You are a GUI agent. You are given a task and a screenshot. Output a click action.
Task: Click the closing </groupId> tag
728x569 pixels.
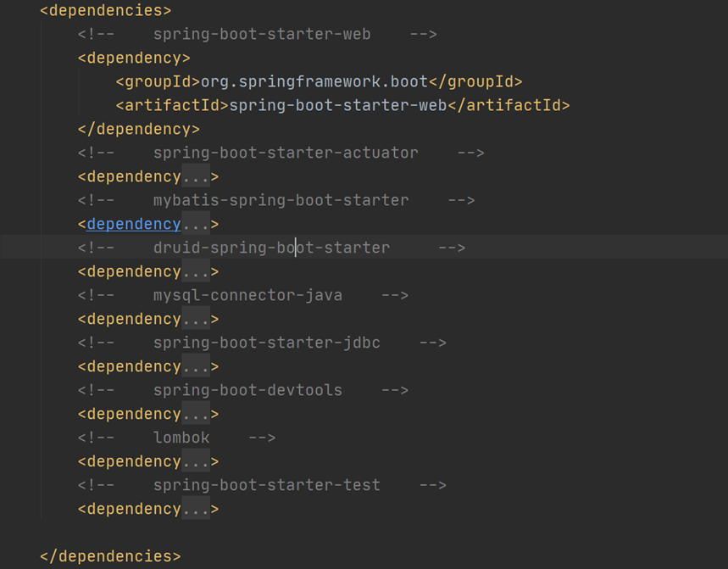click(x=475, y=81)
